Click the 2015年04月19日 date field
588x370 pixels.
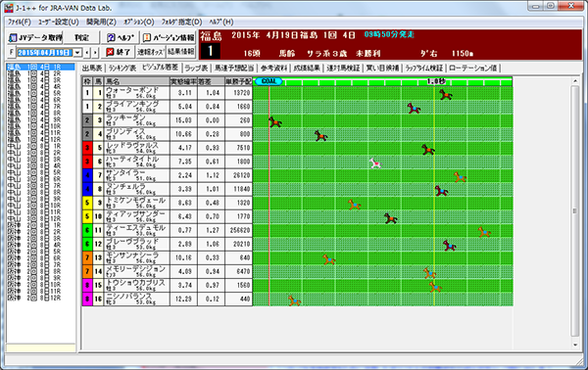(45, 53)
